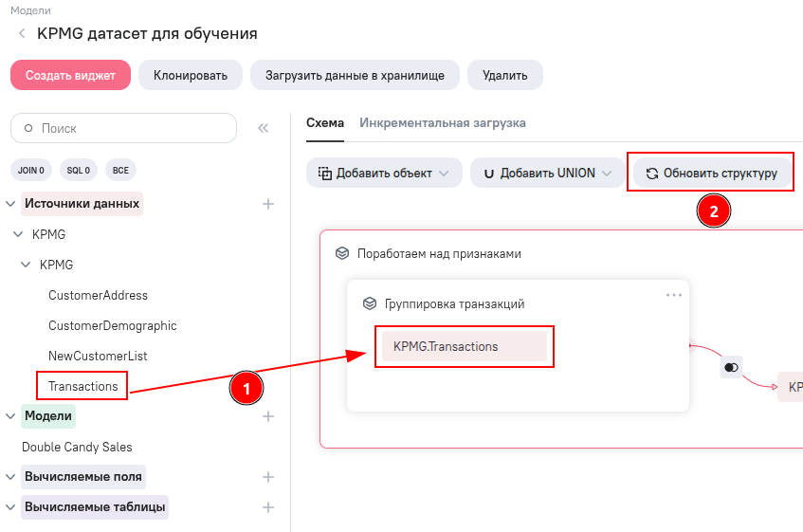Screen dimensions: 803x532
Task: Switch to the Схема tab
Action: click(x=325, y=123)
